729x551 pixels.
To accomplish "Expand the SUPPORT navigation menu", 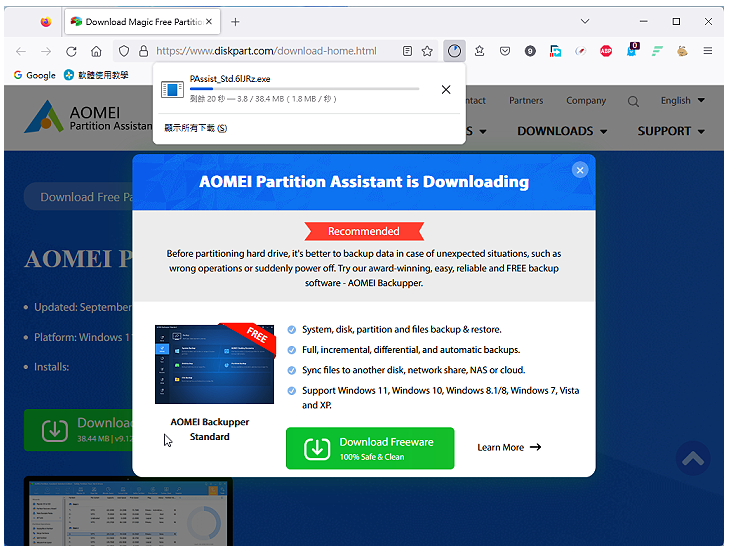I will (671, 132).
